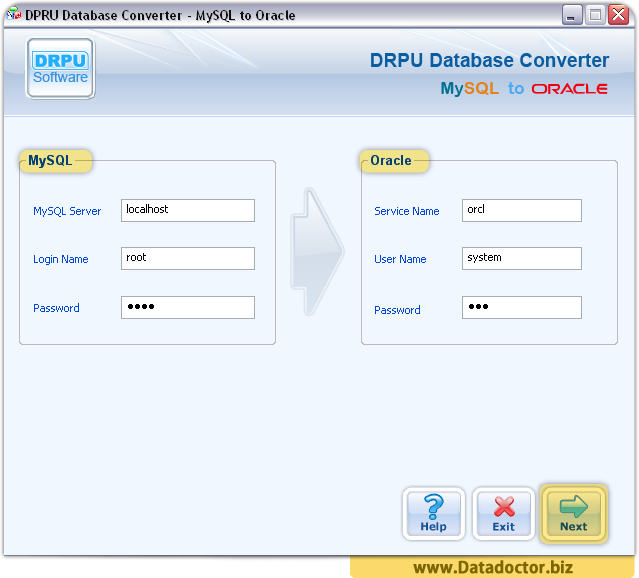
Task: Click the Password label in Oracle group
Action: 397,310
